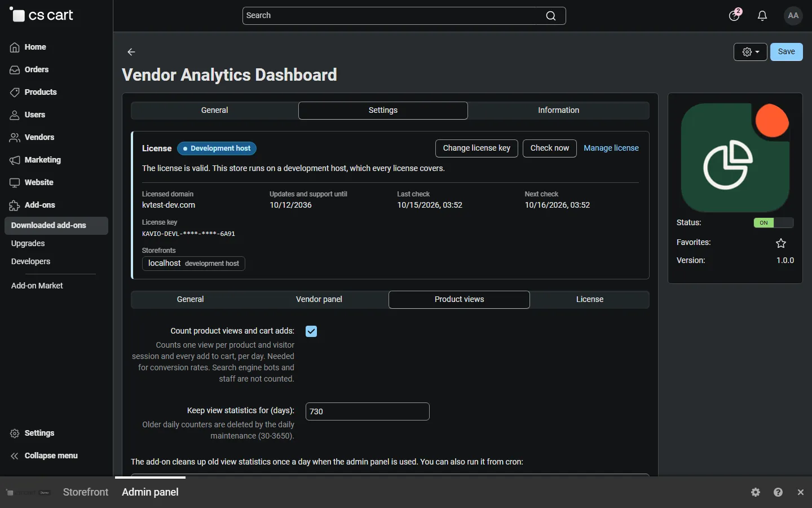
Task: Open the lower General settings sub-tab
Action: (191, 300)
